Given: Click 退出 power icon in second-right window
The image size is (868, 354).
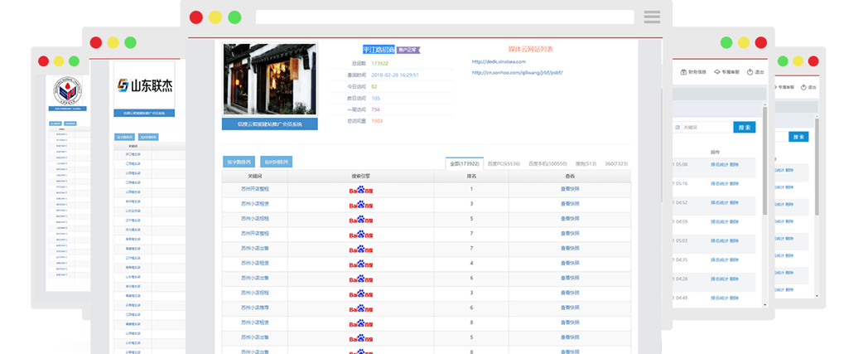Looking at the screenshot, I should pos(750,72).
